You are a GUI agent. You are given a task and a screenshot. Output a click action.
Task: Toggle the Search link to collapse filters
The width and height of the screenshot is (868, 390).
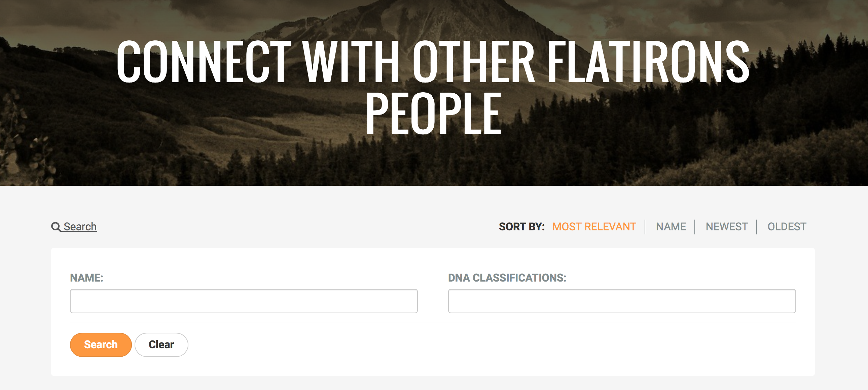point(80,227)
